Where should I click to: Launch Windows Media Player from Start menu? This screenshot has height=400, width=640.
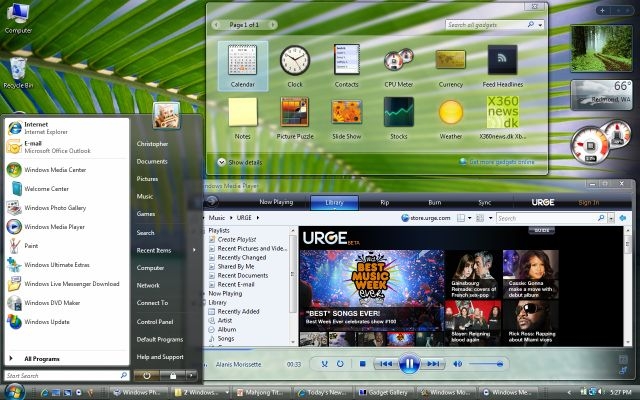[67, 227]
